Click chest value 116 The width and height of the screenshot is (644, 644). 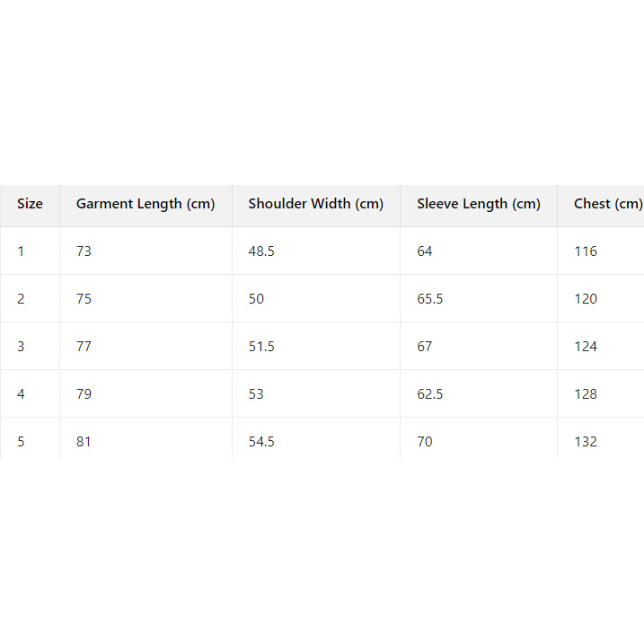point(586,251)
